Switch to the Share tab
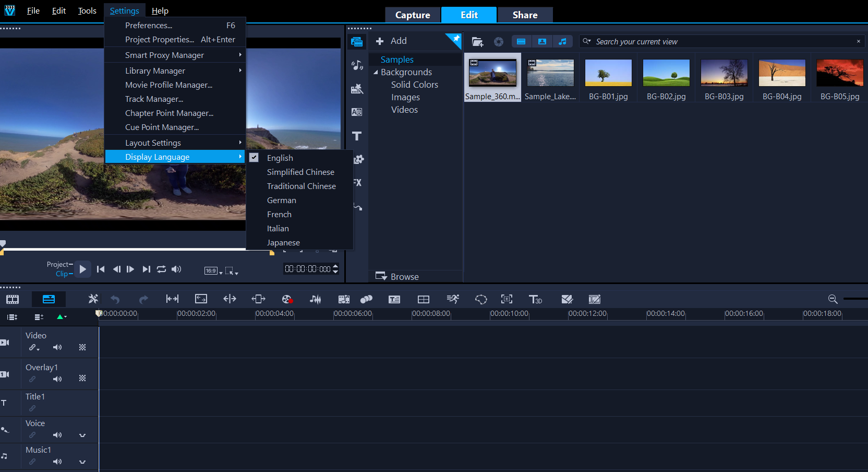868x472 pixels. (525, 15)
